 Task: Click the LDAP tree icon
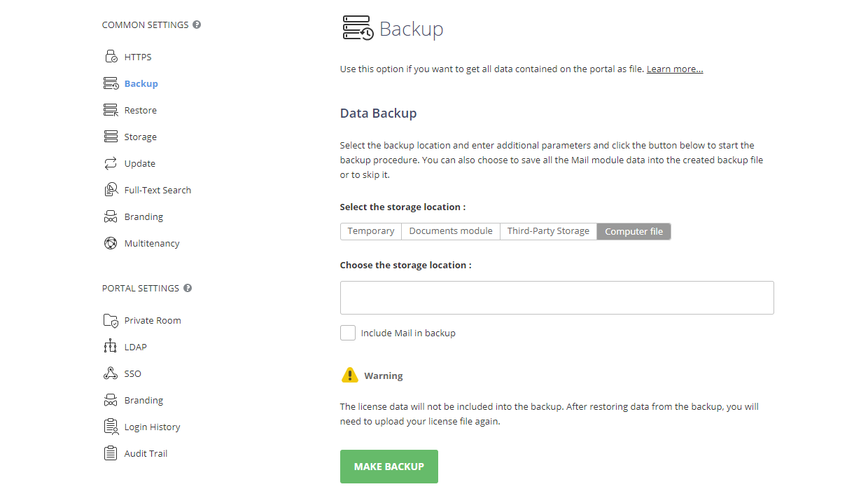(111, 347)
